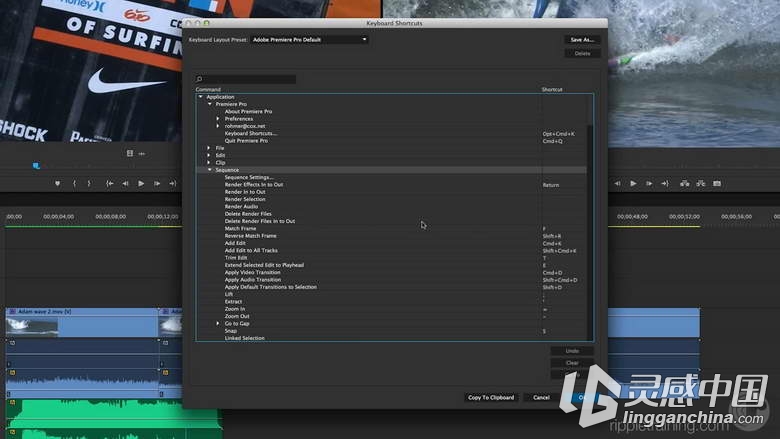The image size is (780, 439).
Task: Play the clip in the Source monitor
Action: [141, 183]
